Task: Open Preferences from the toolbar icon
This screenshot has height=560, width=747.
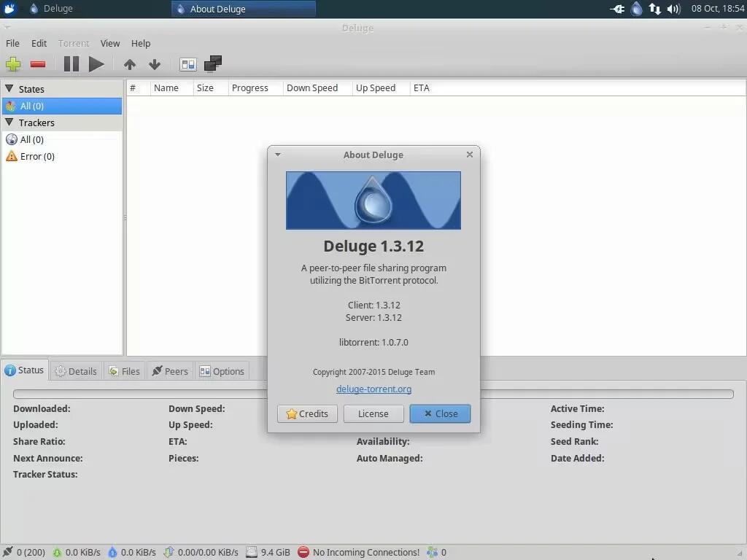Action: (188, 64)
